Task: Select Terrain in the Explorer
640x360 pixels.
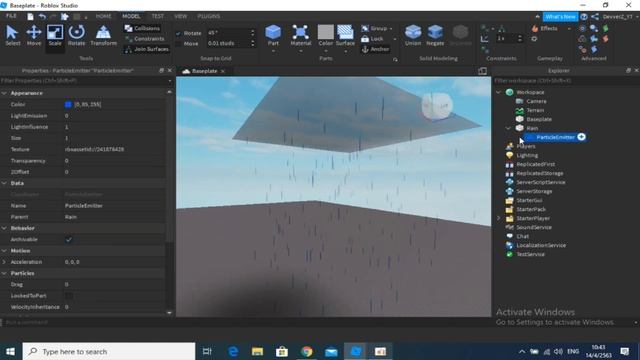Action: point(535,110)
